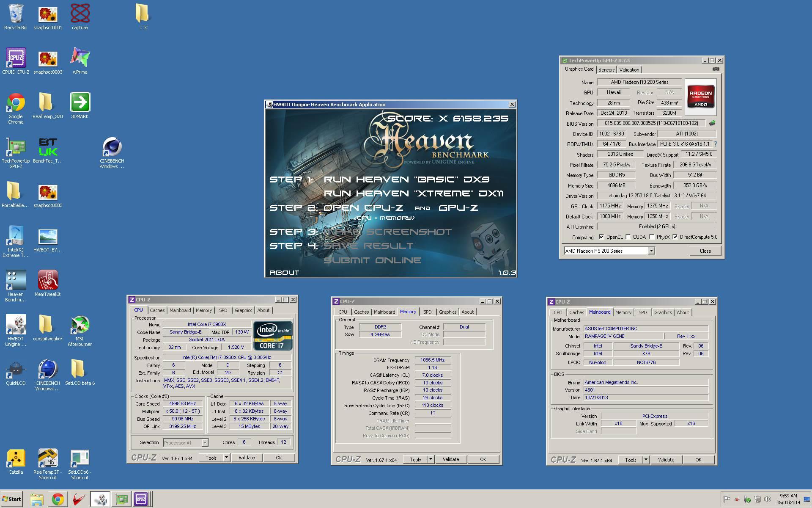
Task: Open Tools dropdown arrow in CPU-Z Mainboard window
Action: (646, 460)
